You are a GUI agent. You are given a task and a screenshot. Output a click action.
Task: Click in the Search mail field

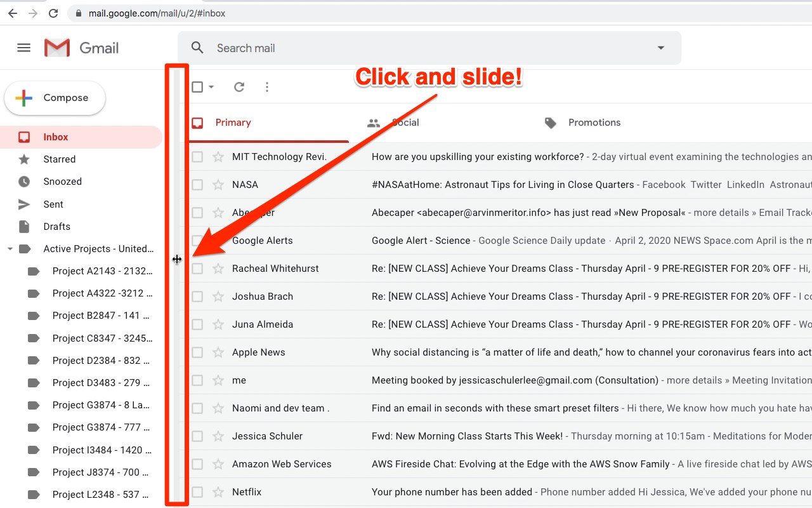pos(429,48)
